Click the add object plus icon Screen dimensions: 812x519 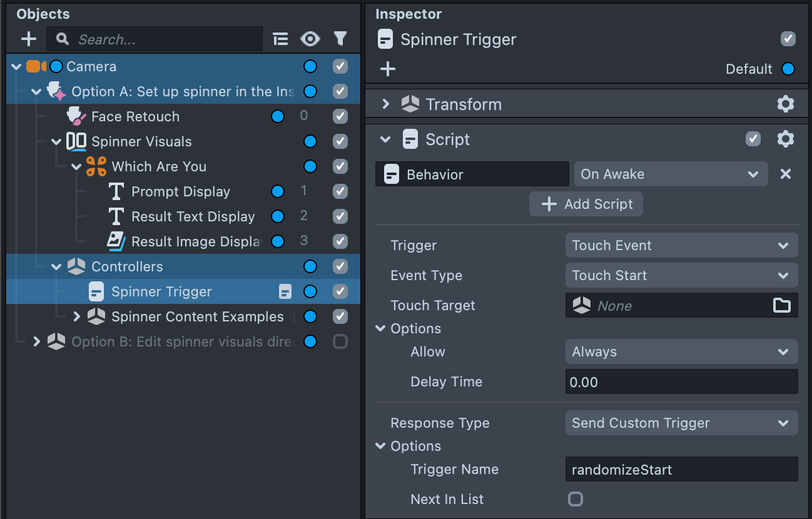(29, 39)
